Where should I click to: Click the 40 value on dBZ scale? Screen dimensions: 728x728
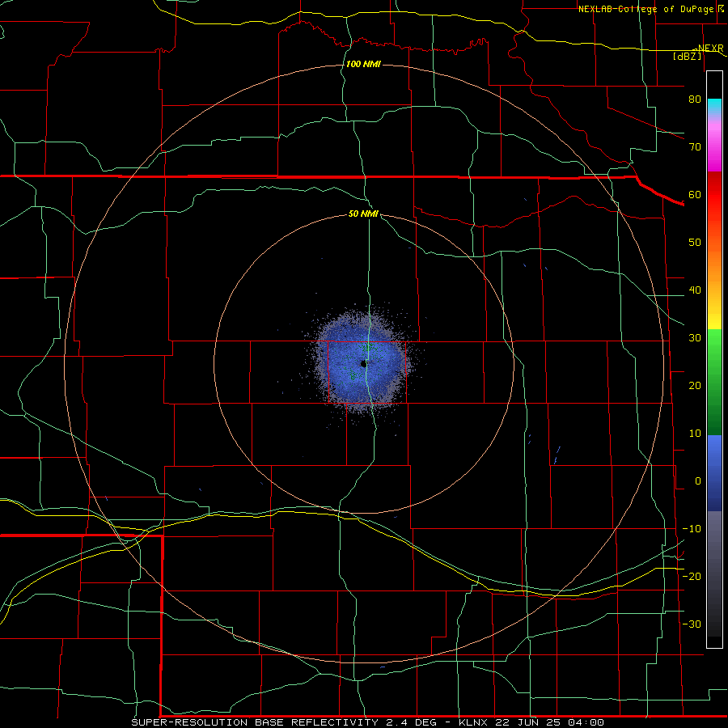tap(695, 290)
